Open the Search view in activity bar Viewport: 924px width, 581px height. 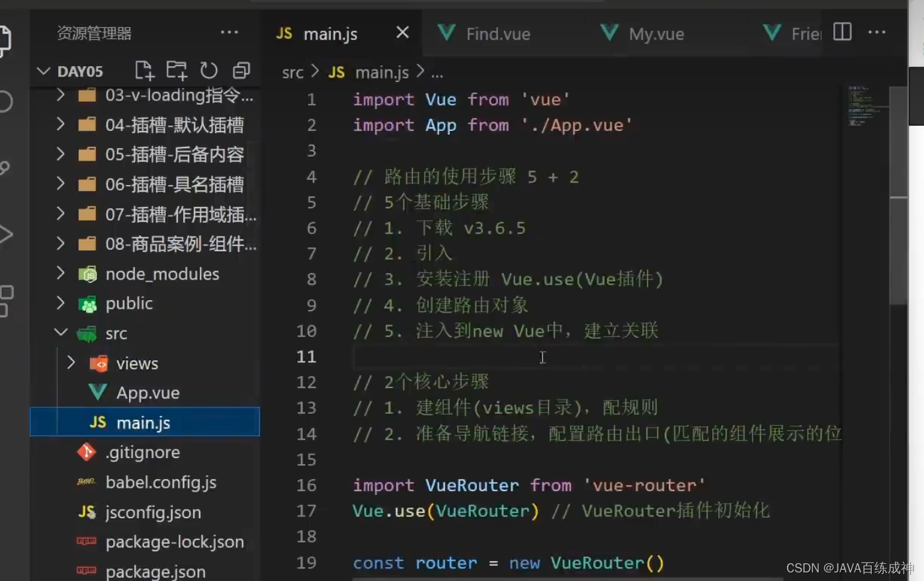click(x=5, y=101)
